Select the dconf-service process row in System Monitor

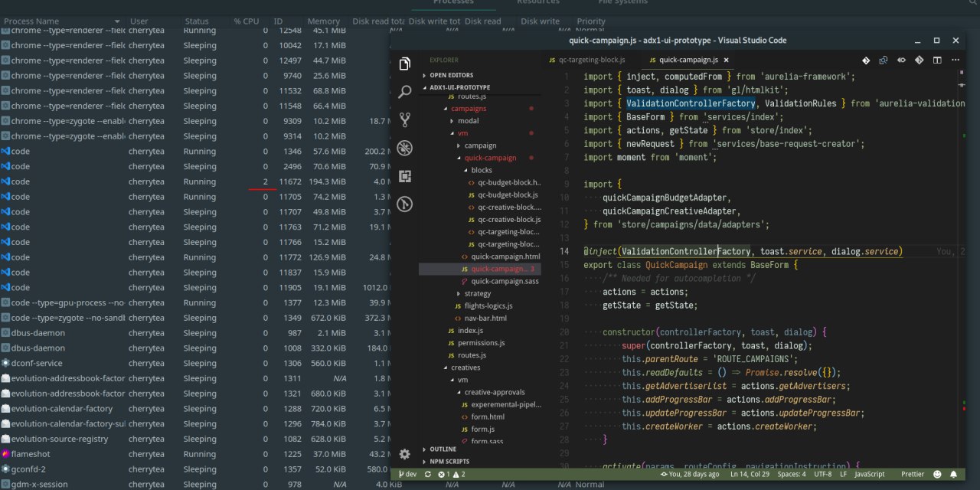coord(194,363)
